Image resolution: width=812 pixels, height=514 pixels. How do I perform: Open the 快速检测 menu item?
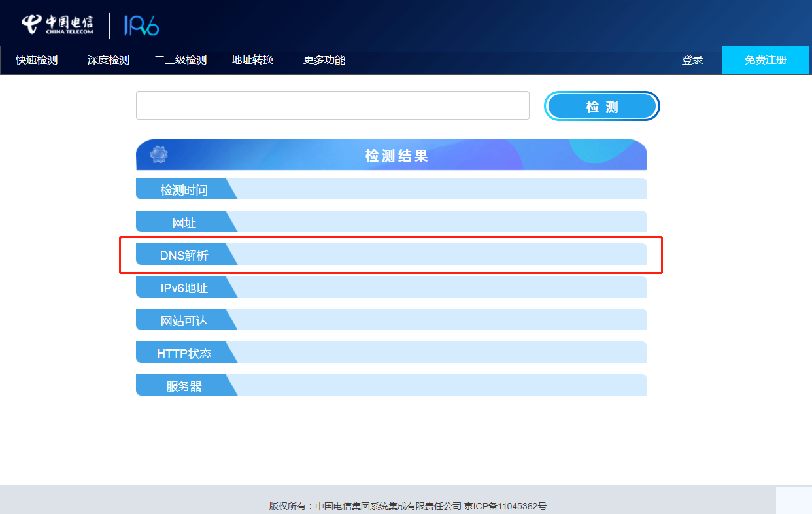37,60
